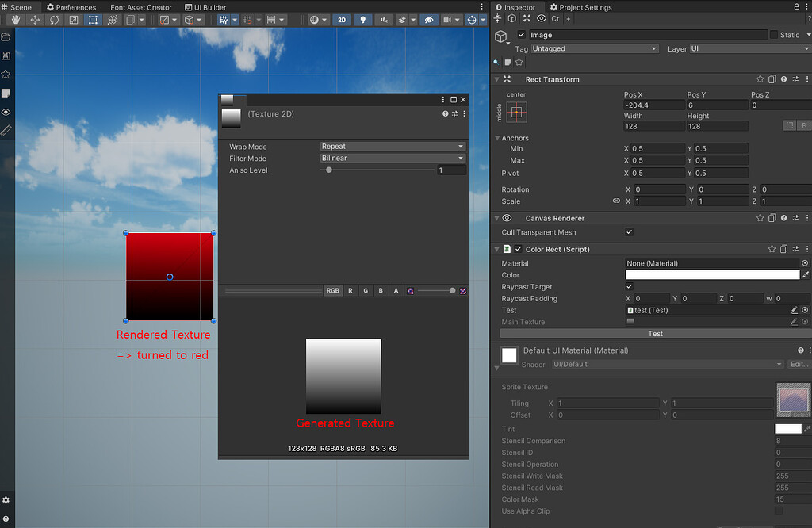This screenshot has height=528, width=812.
Task: Select the Move tool
Action: click(35, 20)
